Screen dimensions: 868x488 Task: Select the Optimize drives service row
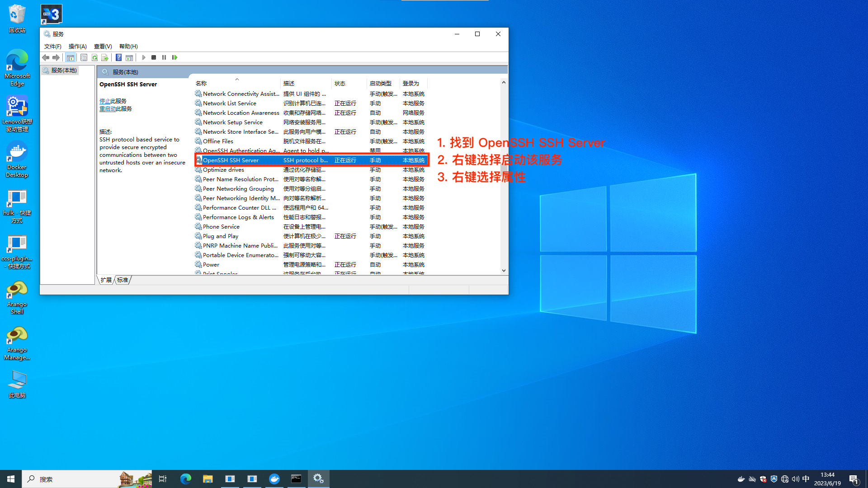pos(311,170)
